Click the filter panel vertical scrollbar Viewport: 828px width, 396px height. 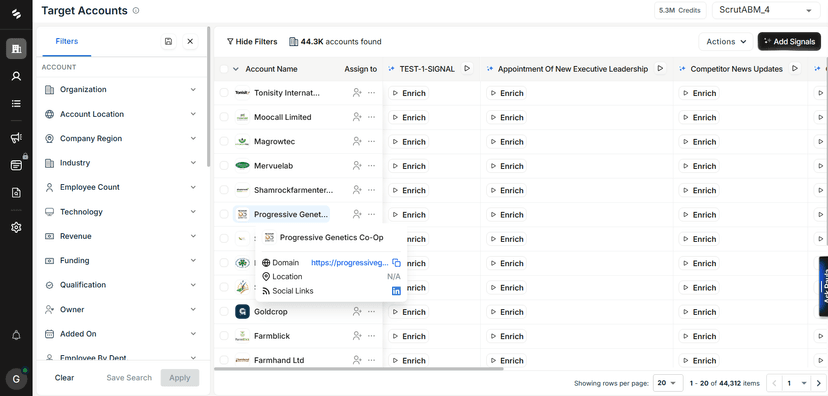click(209, 96)
